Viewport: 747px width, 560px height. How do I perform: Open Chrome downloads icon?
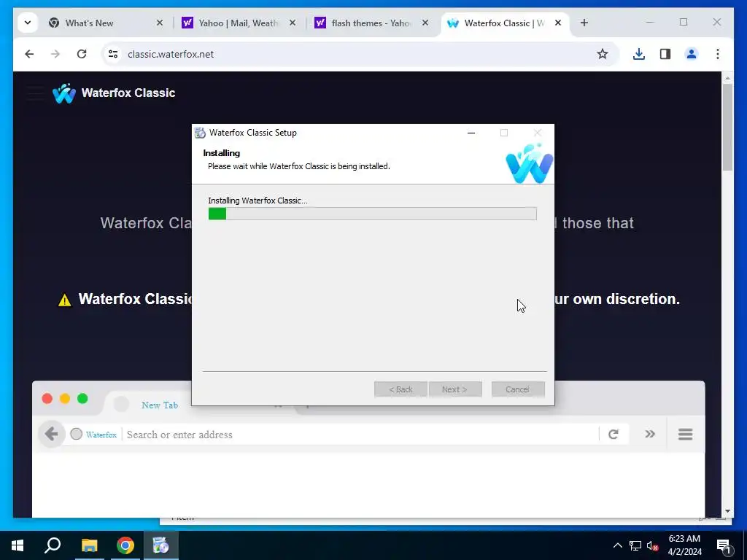(639, 54)
